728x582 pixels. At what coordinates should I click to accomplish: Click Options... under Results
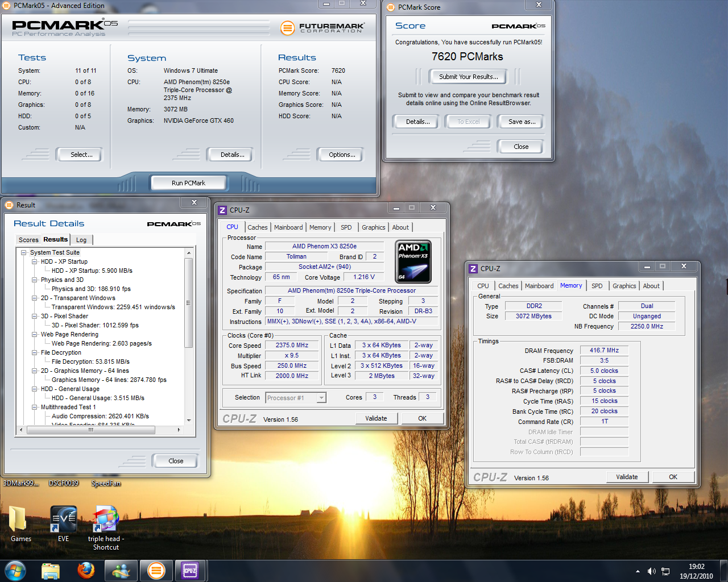pyautogui.click(x=342, y=155)
